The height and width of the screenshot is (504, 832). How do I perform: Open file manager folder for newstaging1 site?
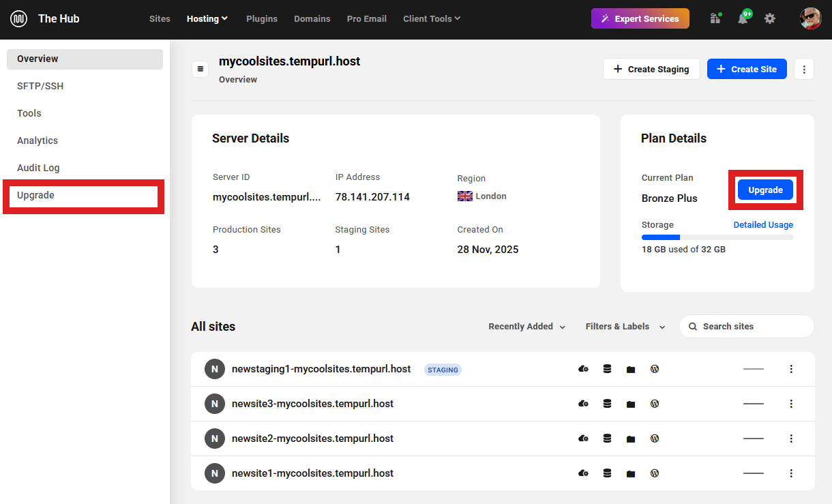coord(631,369)
